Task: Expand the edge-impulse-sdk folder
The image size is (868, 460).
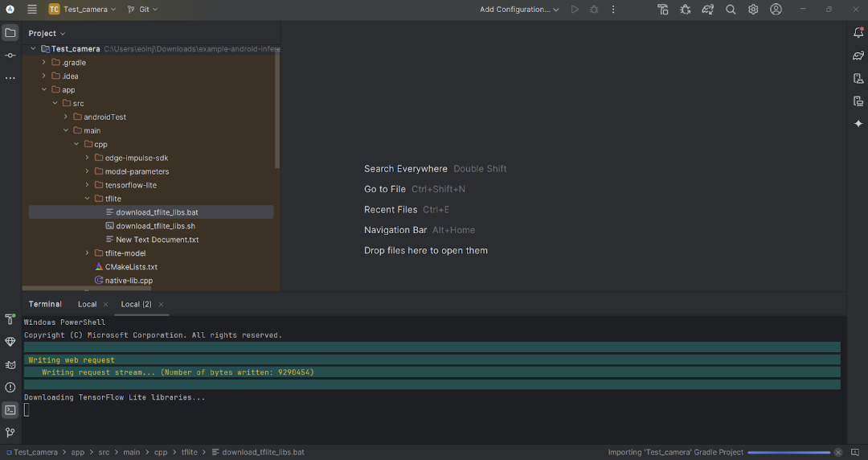Action: pyautogui.click(x=88, y=158)
